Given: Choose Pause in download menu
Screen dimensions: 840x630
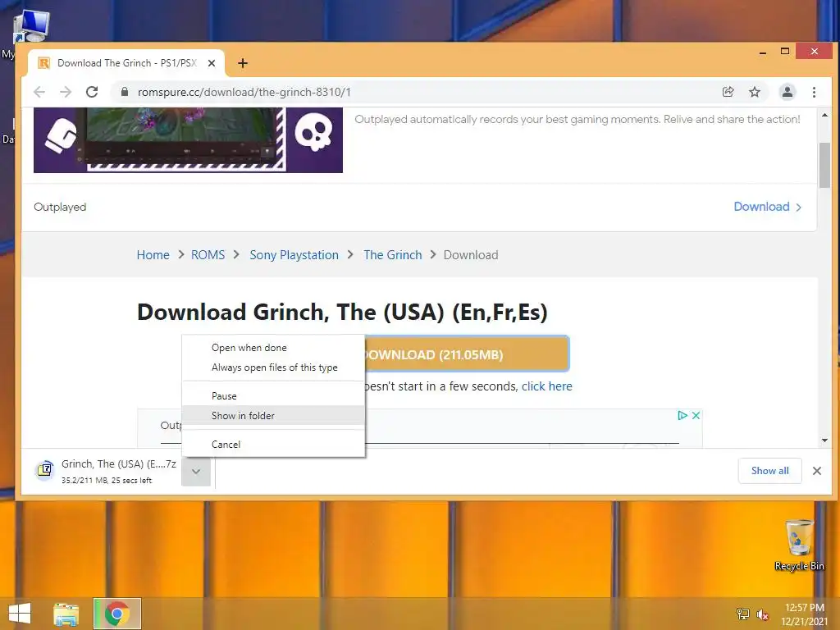Looking at the screenshot, I should click(x=273, y=396).
